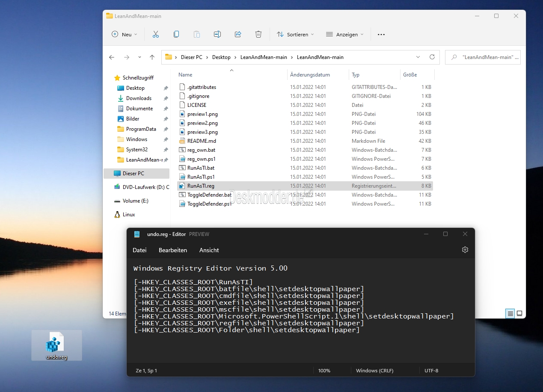The height and width of the screenshot is (392, 543).
Task: Open the Neu dropdown button
Action: [125, 34]
